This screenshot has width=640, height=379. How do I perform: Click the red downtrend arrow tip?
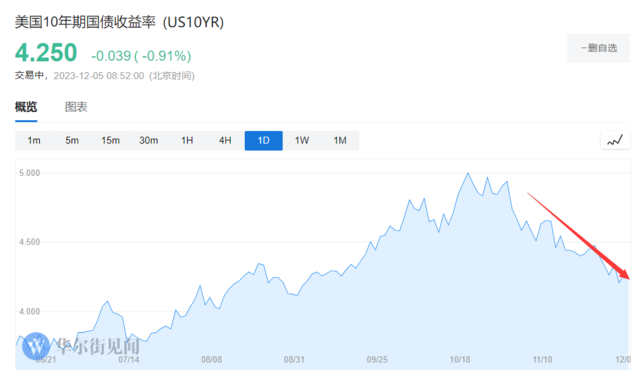(x=627, y=276)
